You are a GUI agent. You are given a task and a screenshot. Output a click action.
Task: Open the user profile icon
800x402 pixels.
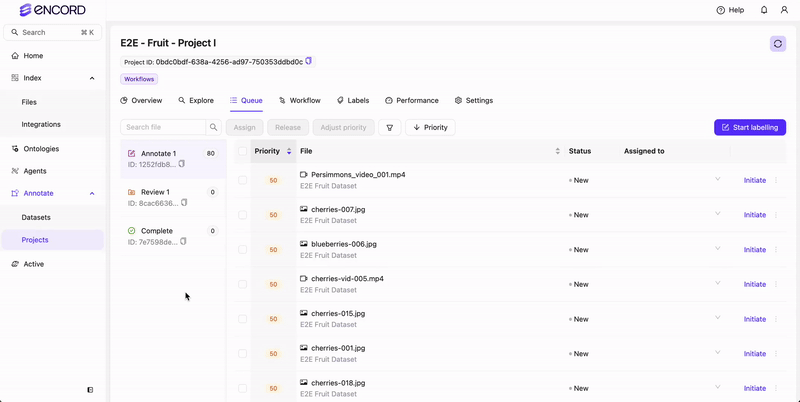click(784, 10)
